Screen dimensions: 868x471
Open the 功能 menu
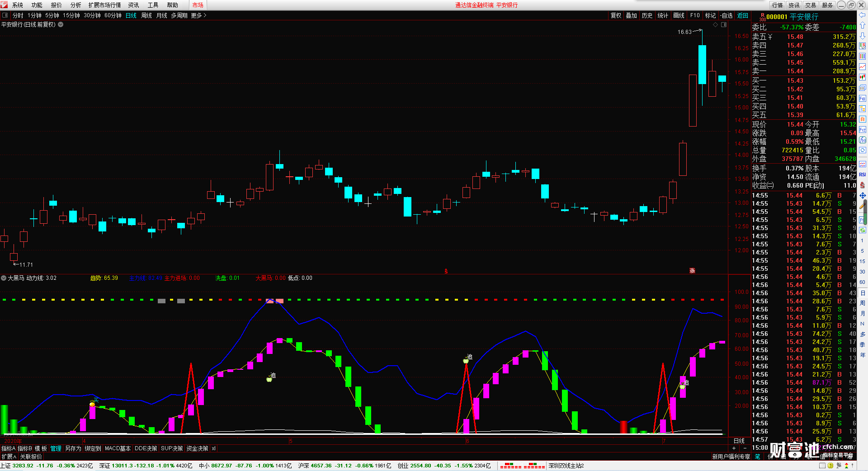37,5
